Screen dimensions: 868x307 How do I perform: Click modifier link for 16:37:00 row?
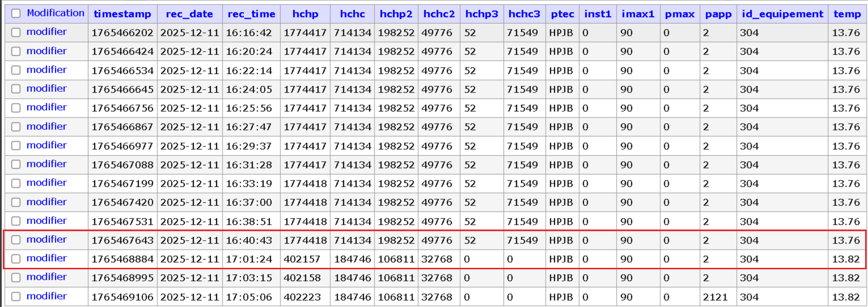tap(46, 202)
